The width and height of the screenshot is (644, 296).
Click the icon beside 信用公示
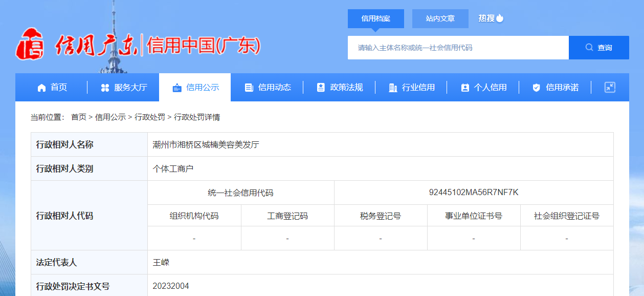click(177, 88)
